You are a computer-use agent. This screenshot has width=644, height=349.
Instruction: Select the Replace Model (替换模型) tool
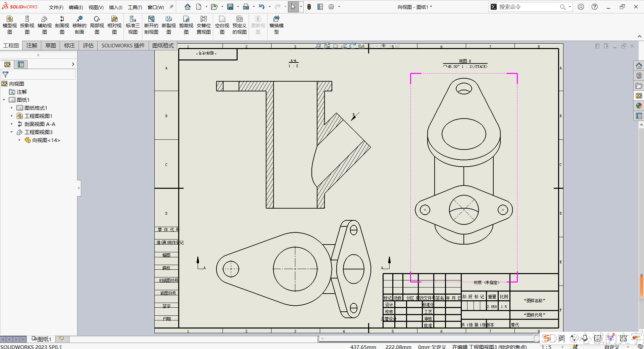click(277, 25)
